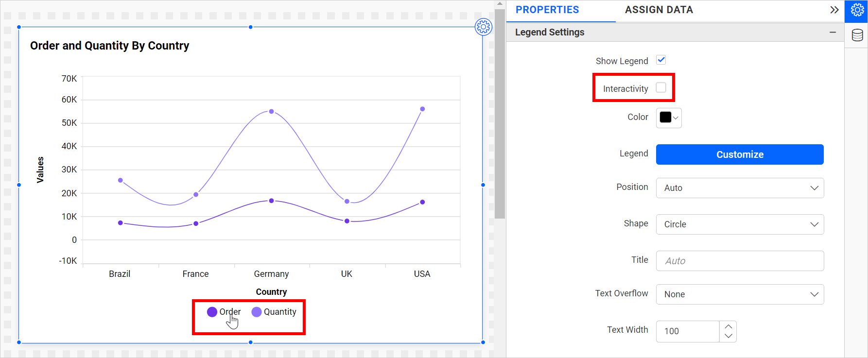
Task: Switch to the ASSIGN DATA tab
Action: click(659, 10)
